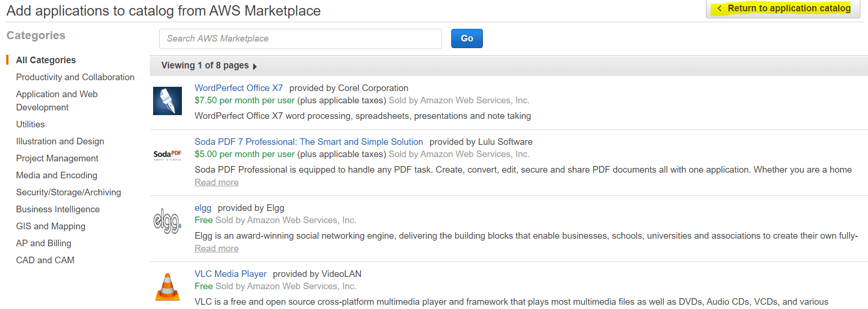
Task: Select Illustration and Design category
Action: pos(60,141)
